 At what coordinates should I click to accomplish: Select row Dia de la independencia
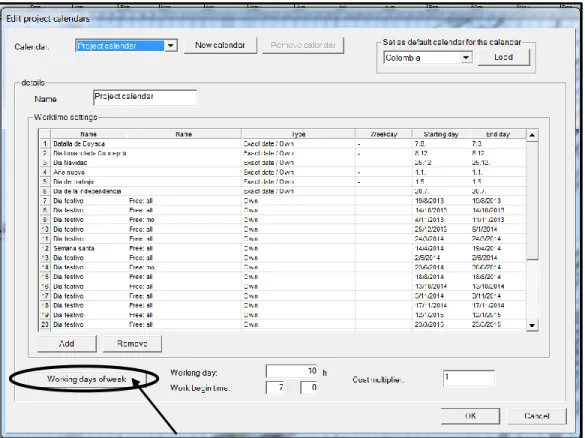(283, 191)
